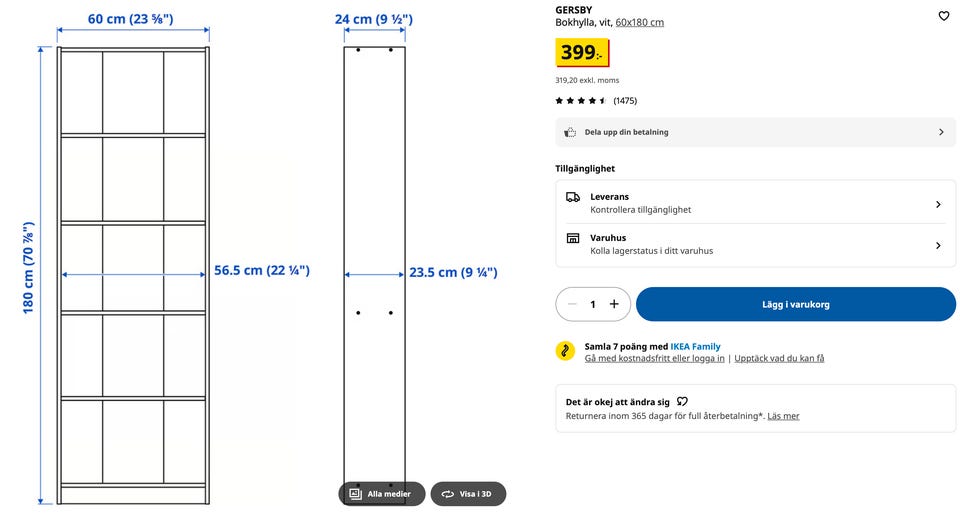Click the Varuhus store icon
This screenshot has height=520, width=960.
[x=572, y=238]
